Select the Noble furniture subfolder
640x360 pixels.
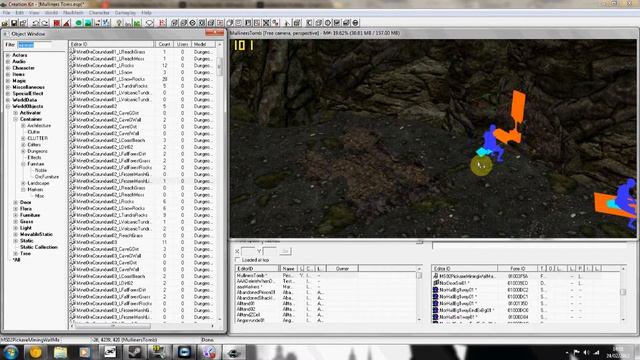point(41,170)
